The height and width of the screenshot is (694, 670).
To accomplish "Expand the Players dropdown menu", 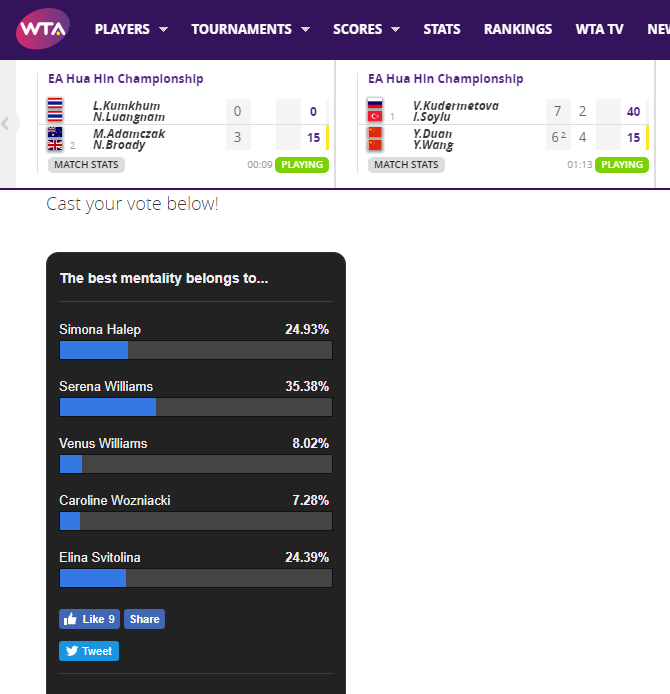I will (x=131, y=29).
